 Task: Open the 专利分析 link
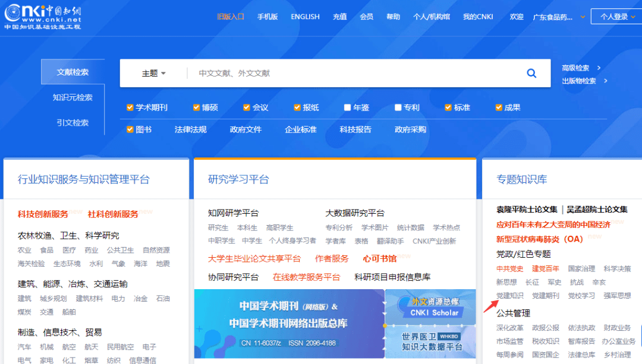pos(339,228)
